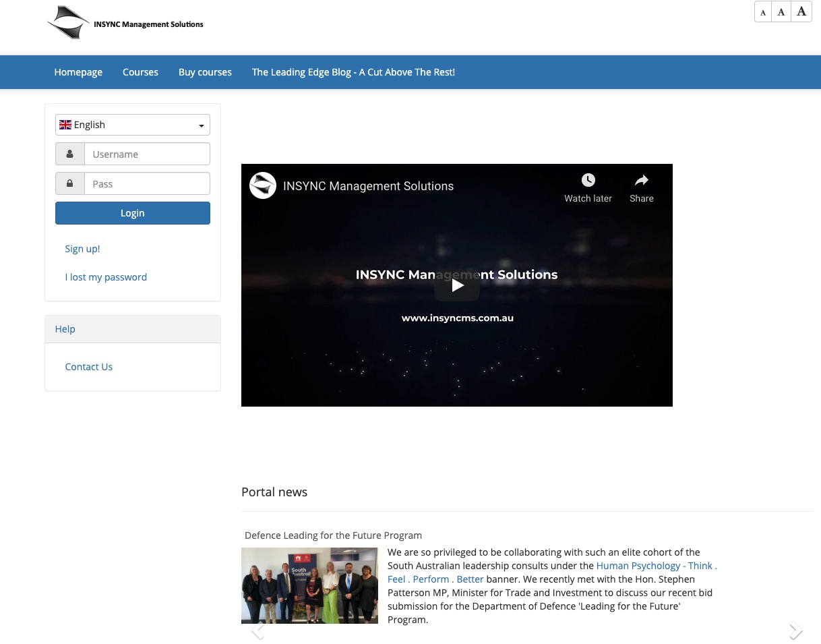Open the Homepage menu item
The height and width of the screenshot is (644, 821).
click(78, 72)
